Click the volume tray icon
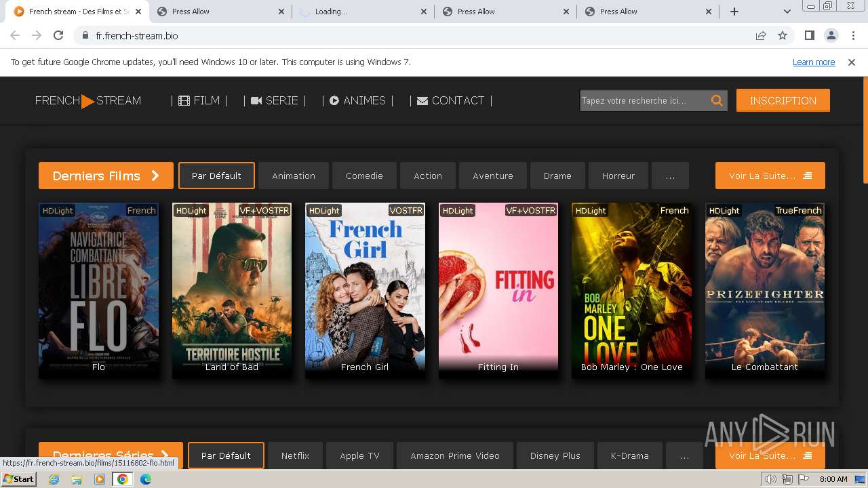868x488 pixels. [771, 479]
